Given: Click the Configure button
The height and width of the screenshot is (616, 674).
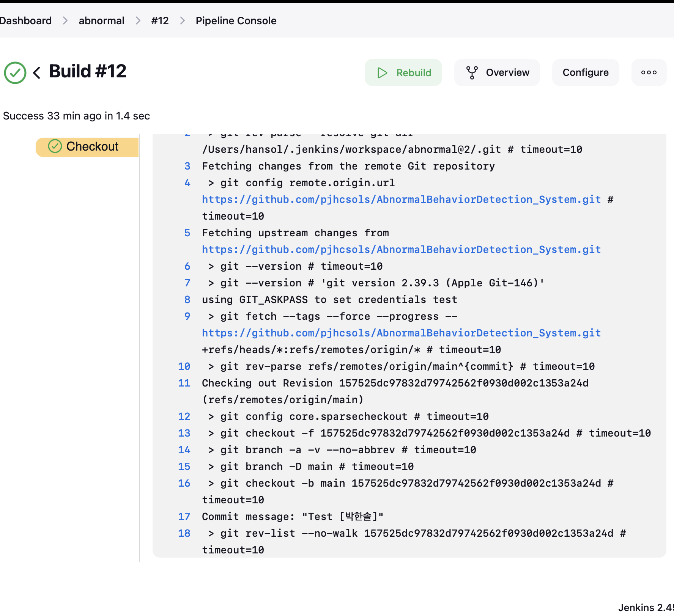Looking at the screenshot, I should click(586, 72).
